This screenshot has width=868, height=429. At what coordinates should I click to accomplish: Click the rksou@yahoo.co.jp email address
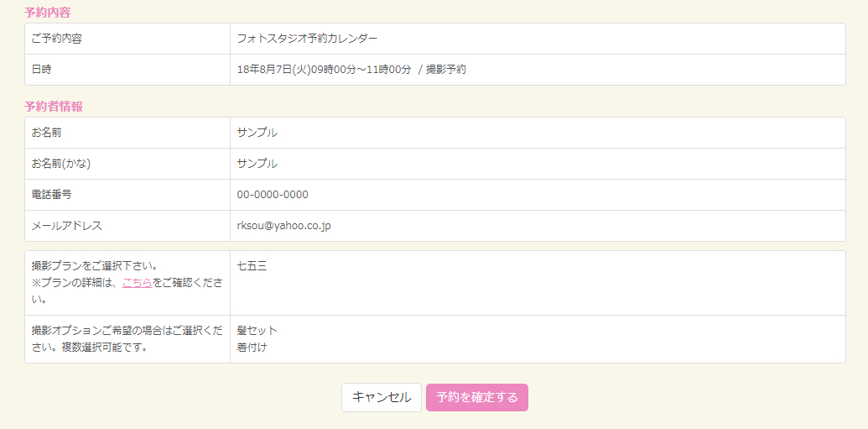284,226
